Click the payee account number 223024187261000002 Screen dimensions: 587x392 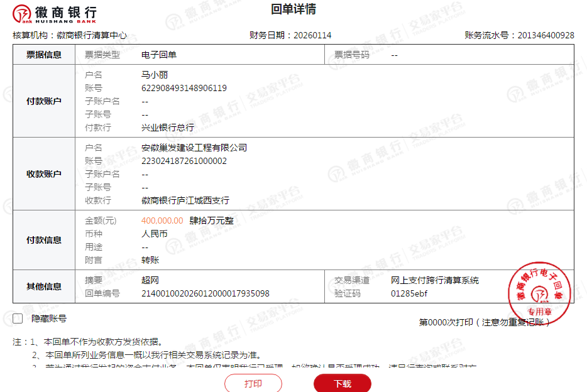(x=184, y=161)
